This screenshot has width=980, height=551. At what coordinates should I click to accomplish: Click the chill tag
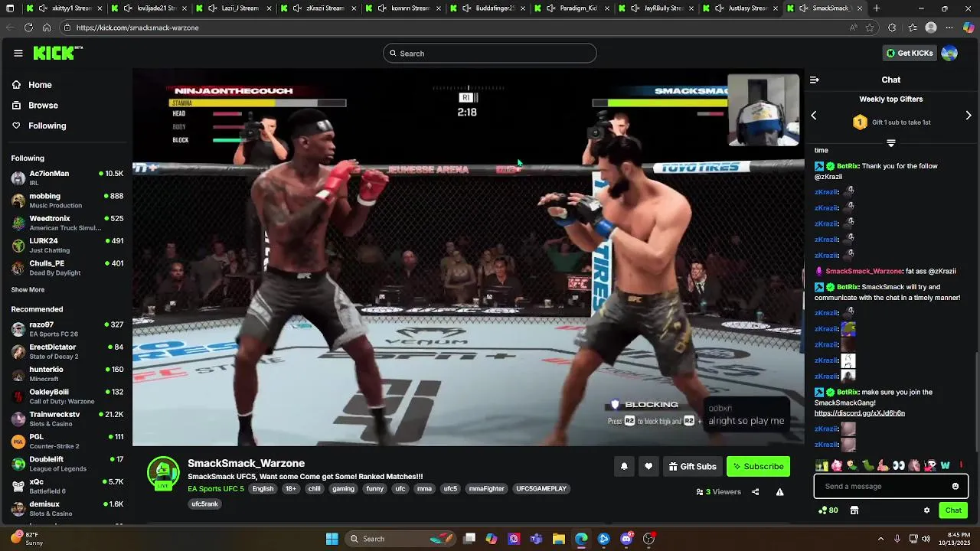coord(315,489)
